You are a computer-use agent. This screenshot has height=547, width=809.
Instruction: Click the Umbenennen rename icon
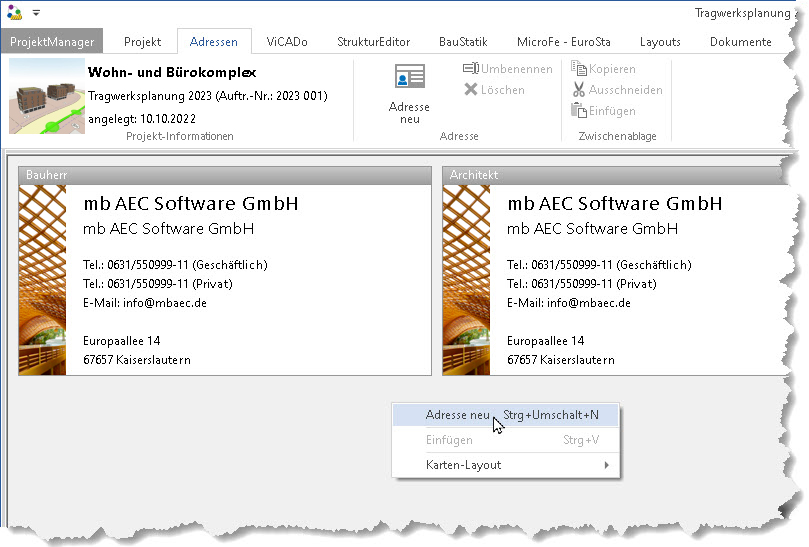(x=471, y=69)
